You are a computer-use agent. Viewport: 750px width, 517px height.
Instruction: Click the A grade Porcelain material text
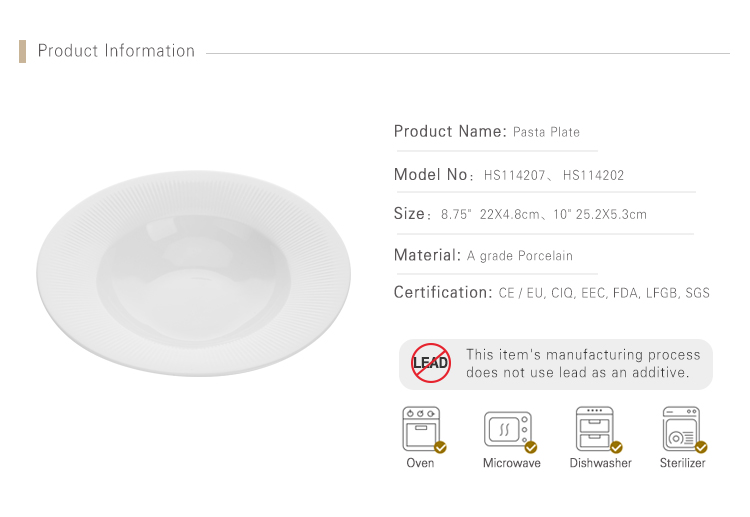[519, 256]
